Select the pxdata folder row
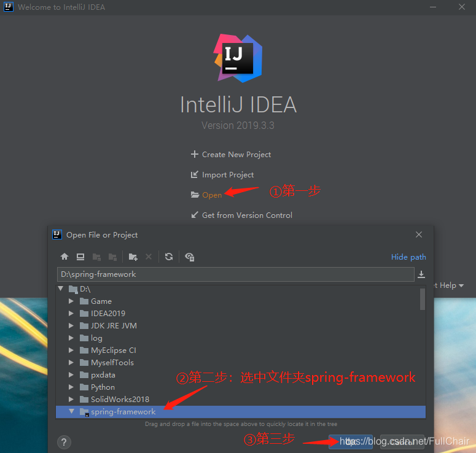 pyautogui.click(x=241, y=374)
